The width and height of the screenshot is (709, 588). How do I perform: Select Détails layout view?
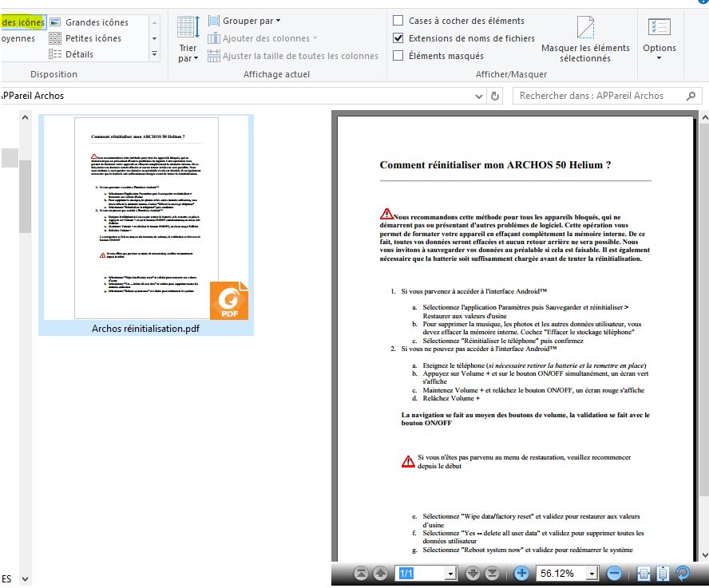(71, 54)
